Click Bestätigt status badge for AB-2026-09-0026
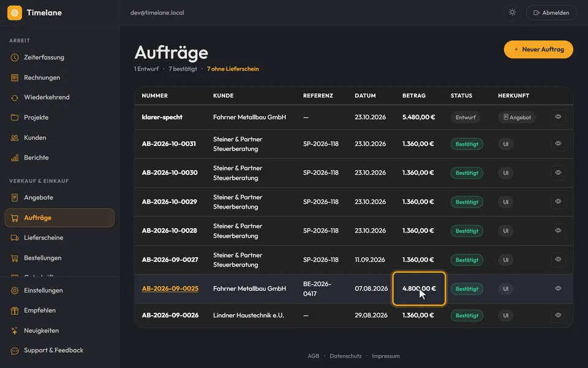588x368 pixels. [467, 316]
